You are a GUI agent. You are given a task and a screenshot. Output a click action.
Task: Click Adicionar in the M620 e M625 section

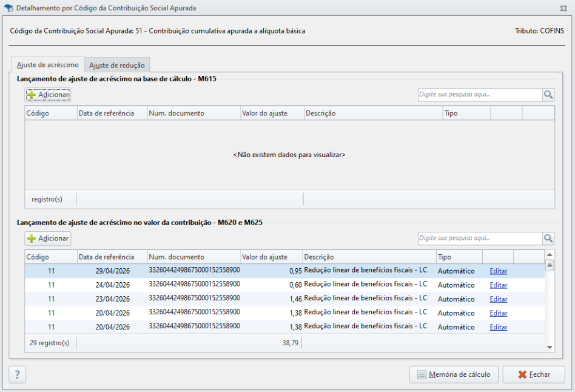[48, 238]
